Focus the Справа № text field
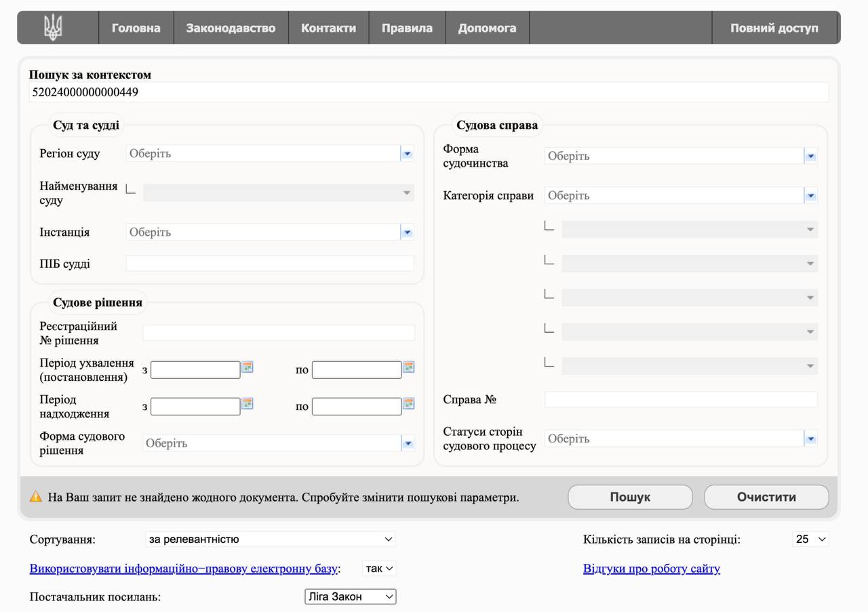868x612 pixels. click(681, 400)
